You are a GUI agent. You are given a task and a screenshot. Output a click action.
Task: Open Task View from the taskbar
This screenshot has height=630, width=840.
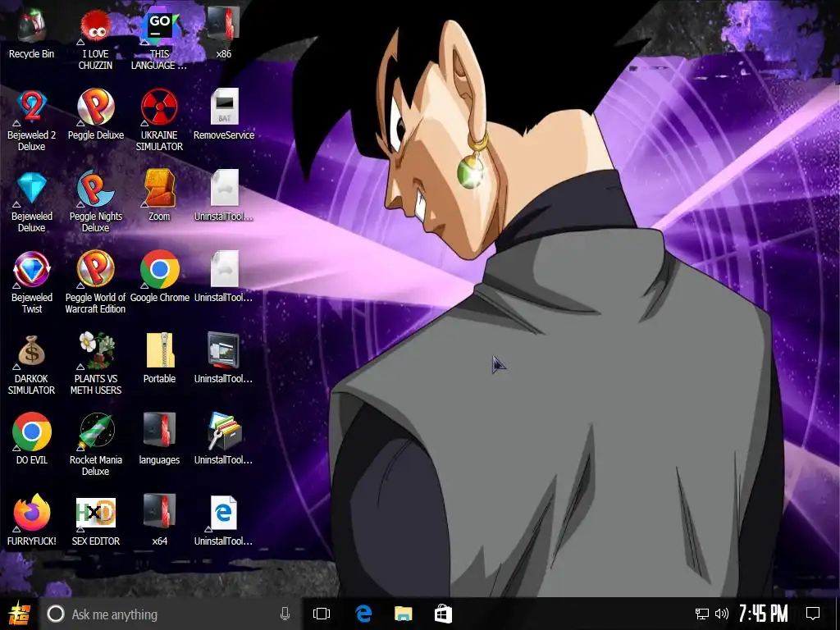click(322, 614)
